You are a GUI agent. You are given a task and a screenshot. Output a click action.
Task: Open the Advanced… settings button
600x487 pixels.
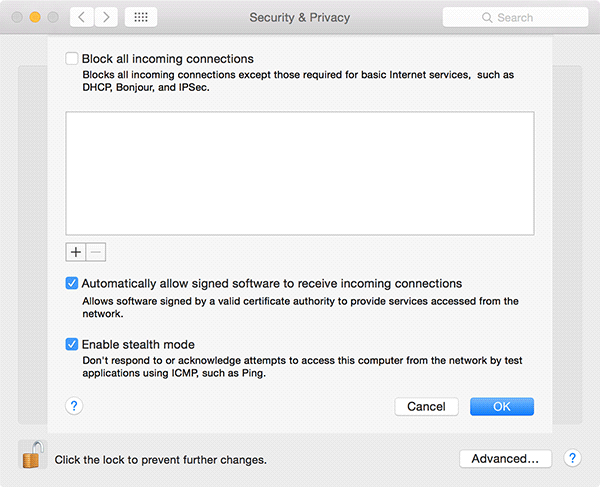coord(505,458)
